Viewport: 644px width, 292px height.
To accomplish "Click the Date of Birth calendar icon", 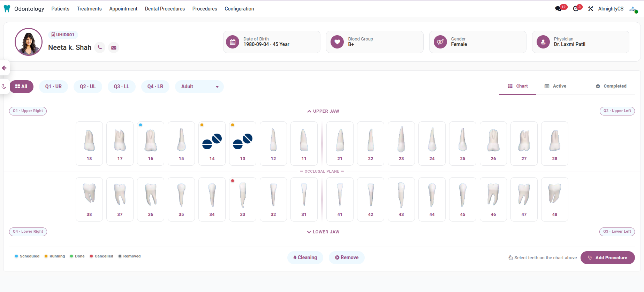I will point(233,42).
